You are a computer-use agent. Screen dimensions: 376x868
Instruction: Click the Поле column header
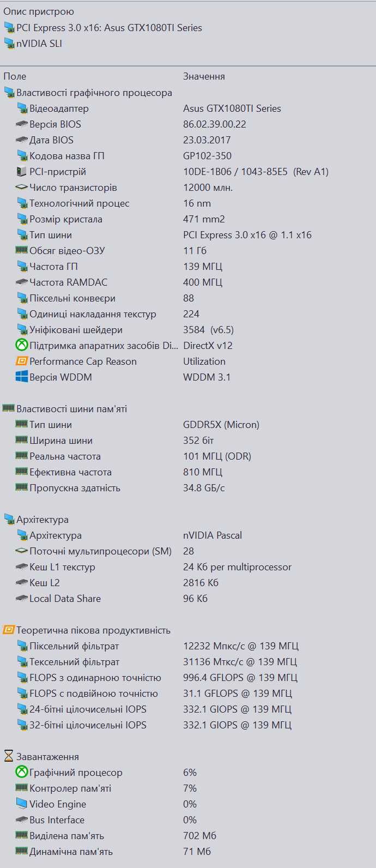[x=15, y=76]
